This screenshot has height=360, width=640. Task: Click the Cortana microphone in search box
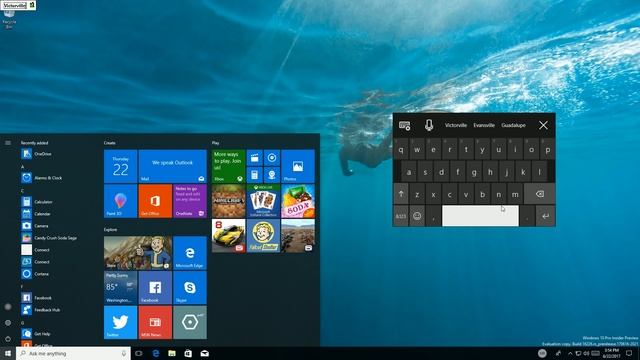124,353
